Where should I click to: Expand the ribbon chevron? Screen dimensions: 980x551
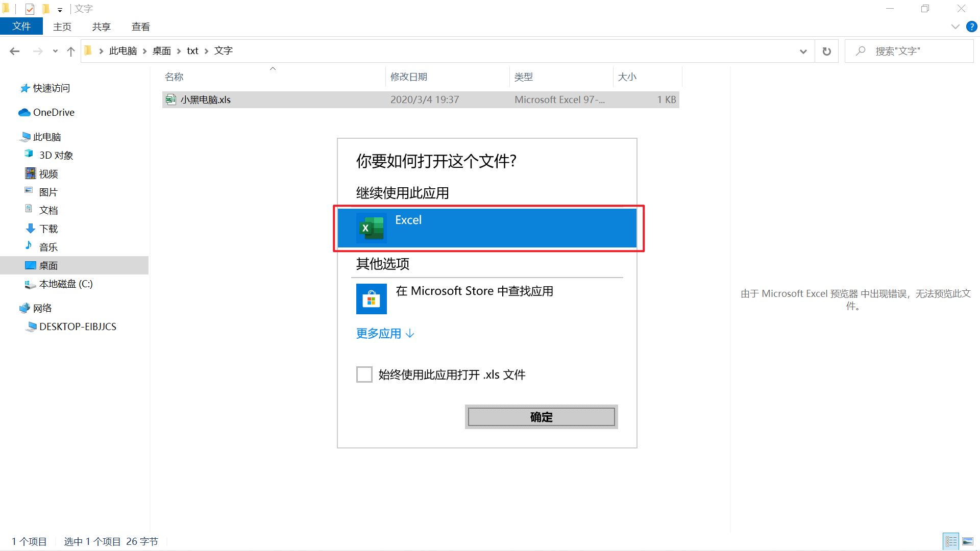[955, 27]
